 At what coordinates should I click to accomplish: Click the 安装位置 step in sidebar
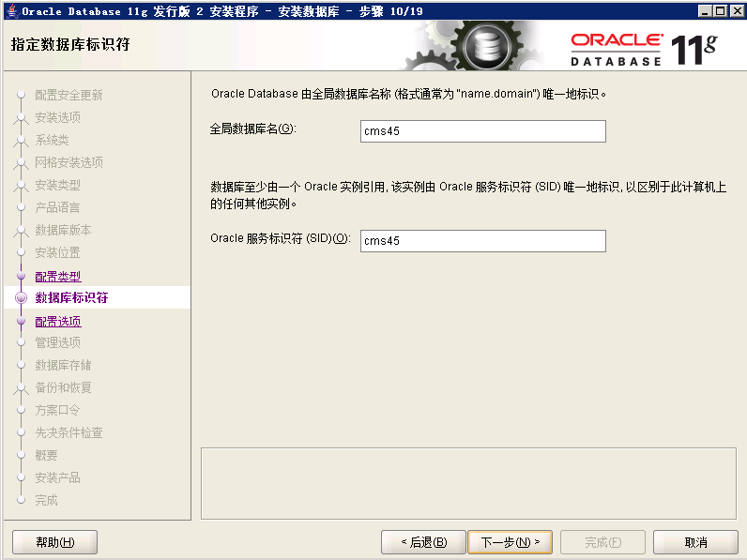click(57, 252)
